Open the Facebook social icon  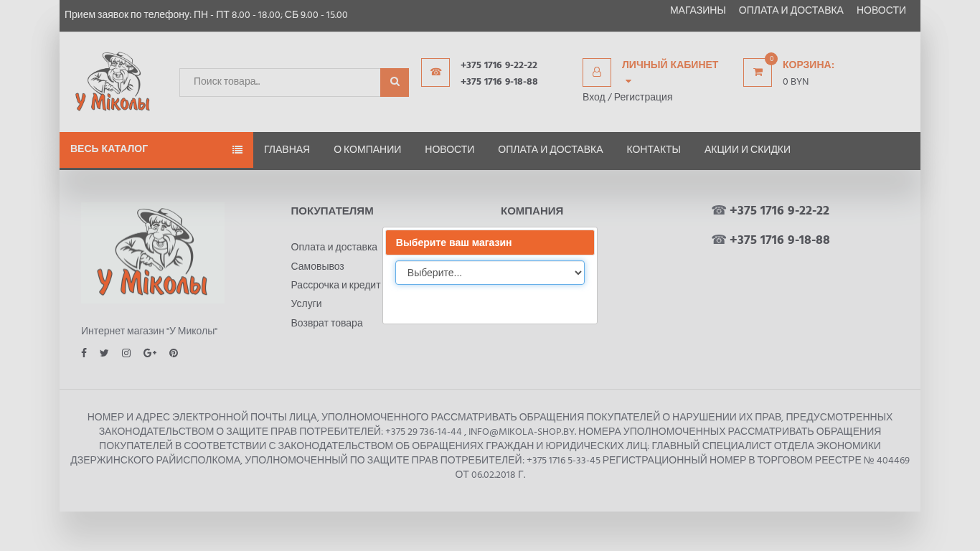[x=84, y=353]
